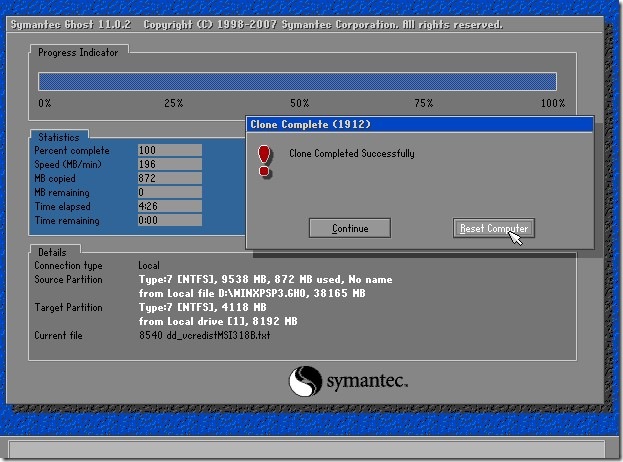Click the 'from Local drive [1], 8192 MB' line
The width and height of the screenshot is (623, 462).
pyautogui.click(x=218, y=321)
